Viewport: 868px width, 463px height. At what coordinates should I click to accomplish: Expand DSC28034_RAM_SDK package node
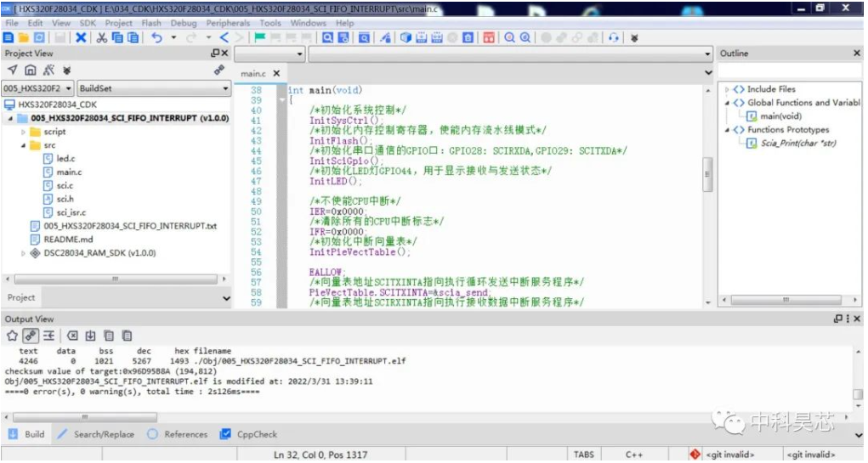[23, 253]
